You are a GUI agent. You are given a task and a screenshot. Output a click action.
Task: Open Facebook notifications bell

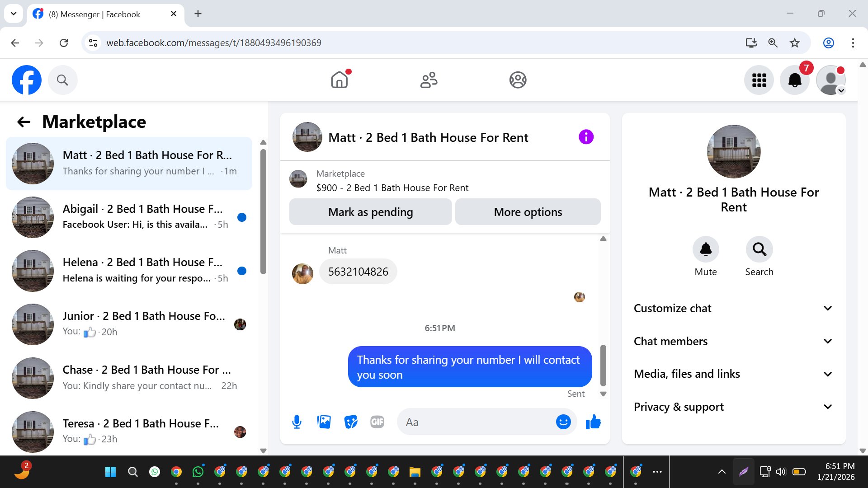pos(795,80)
